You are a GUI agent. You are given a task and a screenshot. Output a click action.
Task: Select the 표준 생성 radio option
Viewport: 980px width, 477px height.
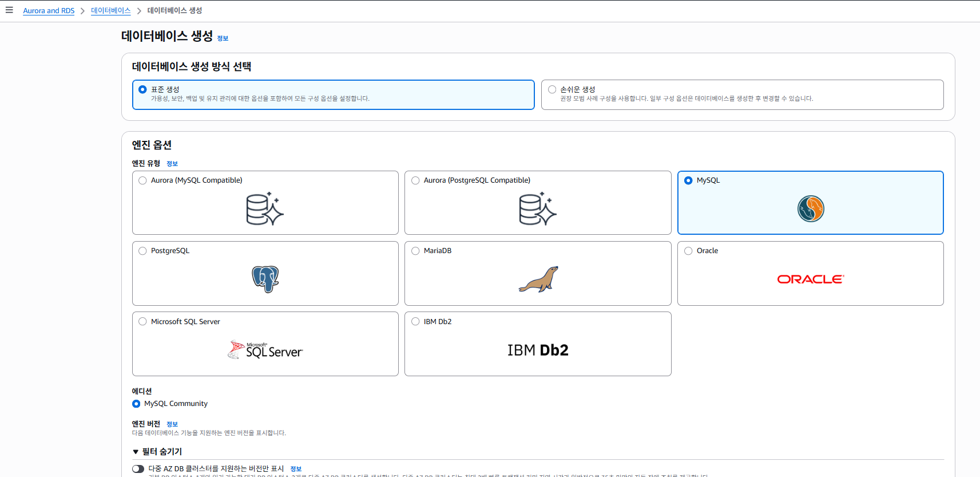(142, 89)
